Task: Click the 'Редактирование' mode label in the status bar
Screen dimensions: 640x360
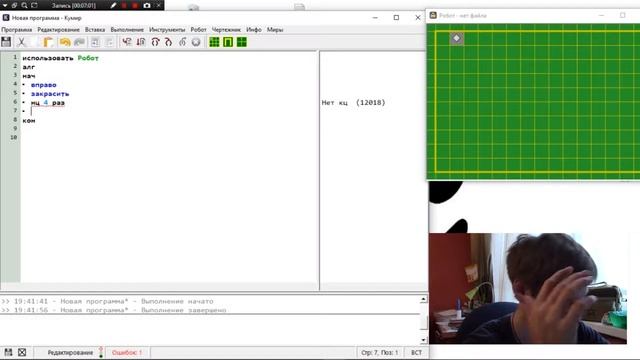Action: pos(70,352)
